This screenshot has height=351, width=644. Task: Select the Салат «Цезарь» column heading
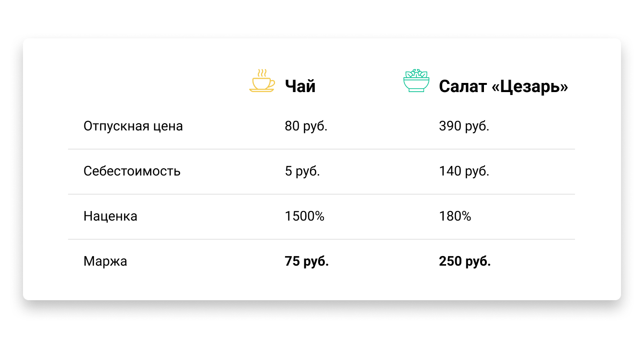[x=503, y=86]
